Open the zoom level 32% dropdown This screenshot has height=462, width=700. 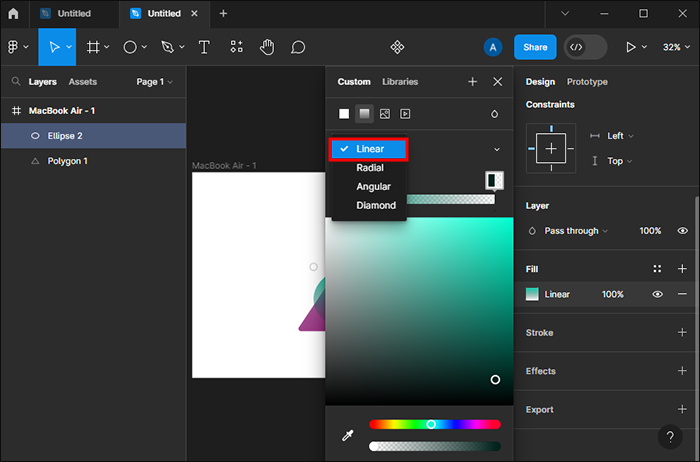671,47
